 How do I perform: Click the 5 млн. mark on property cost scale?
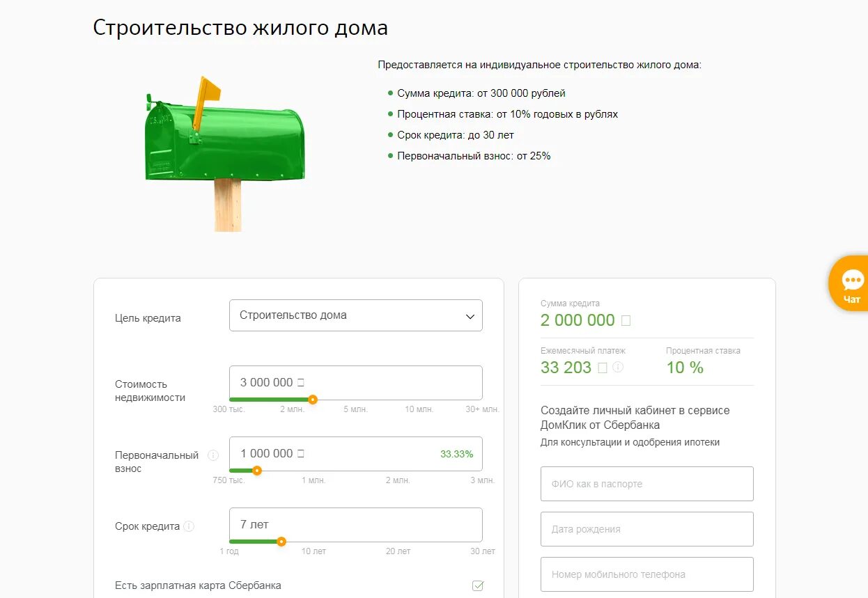pos(355,409)
